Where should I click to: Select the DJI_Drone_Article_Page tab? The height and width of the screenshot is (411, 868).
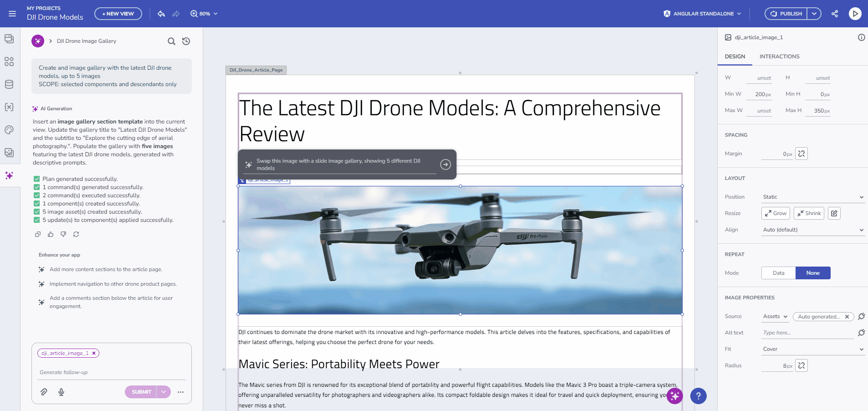coord(256,70)
